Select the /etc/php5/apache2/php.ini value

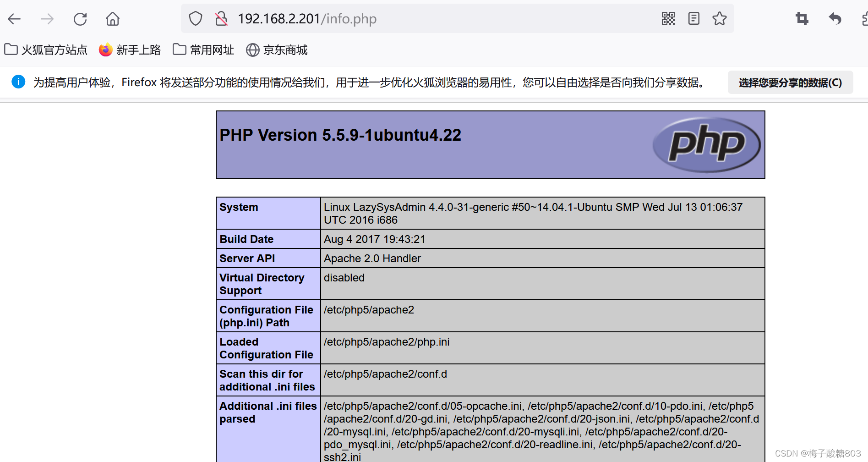[x=387, y=342]
